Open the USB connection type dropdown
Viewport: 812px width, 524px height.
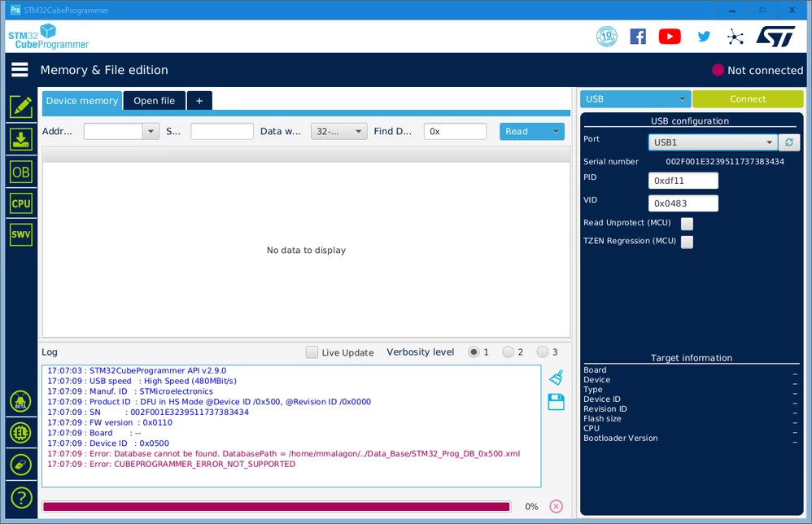[x=635, y=99]
